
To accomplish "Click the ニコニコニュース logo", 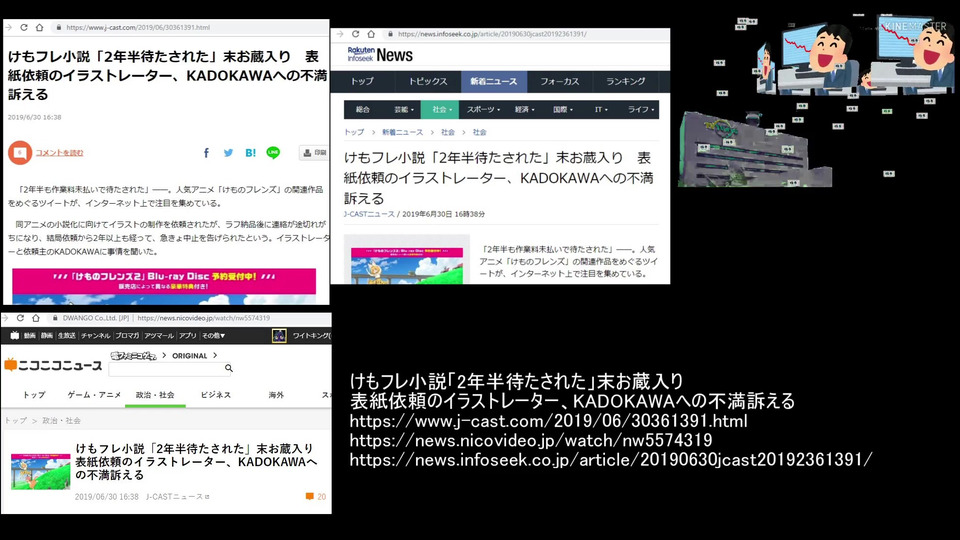I will coord(53,366).
